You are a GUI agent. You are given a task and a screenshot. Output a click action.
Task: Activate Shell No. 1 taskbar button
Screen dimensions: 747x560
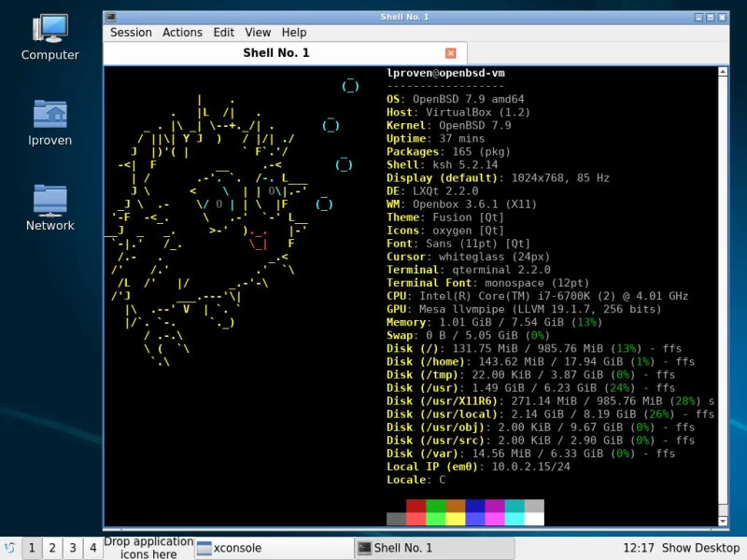434,548
